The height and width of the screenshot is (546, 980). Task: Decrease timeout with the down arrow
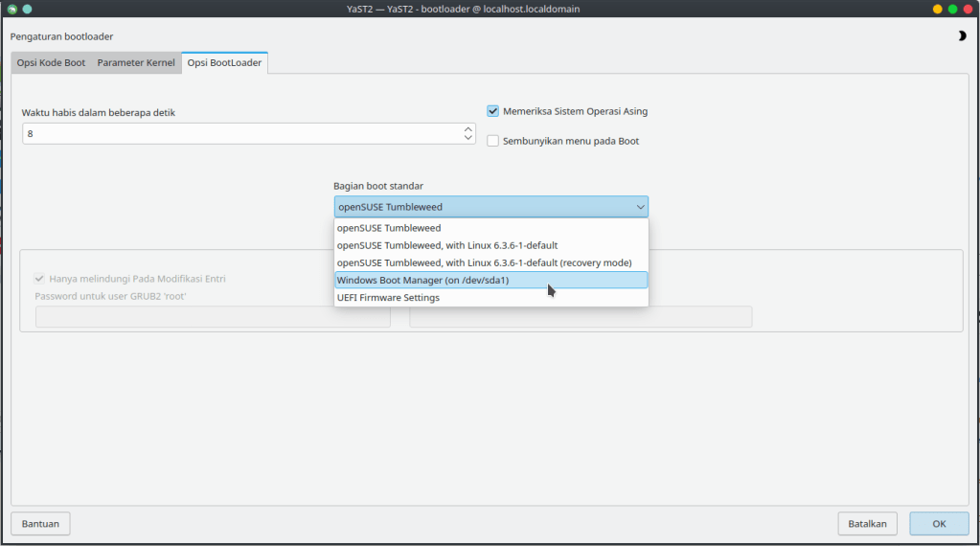(468, 138)
